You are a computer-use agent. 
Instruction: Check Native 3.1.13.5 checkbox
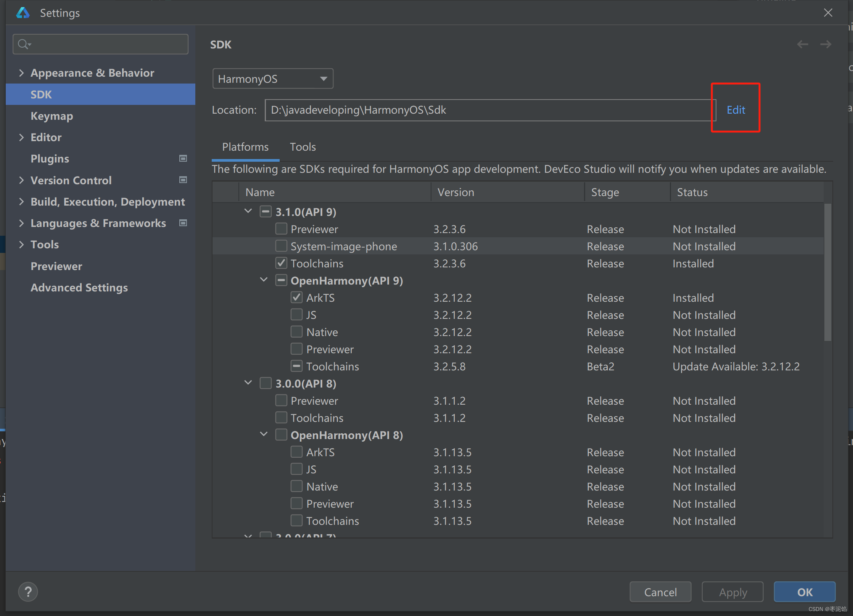296,486
